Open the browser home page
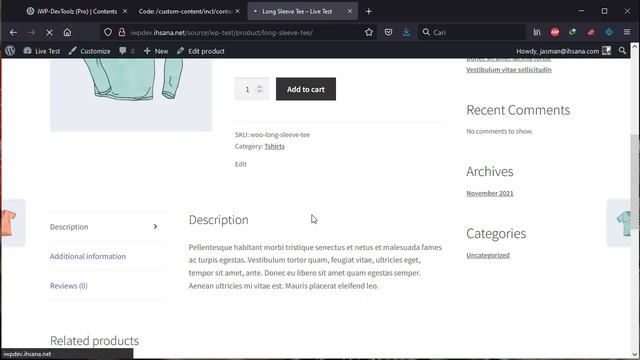 click(67, 32)
